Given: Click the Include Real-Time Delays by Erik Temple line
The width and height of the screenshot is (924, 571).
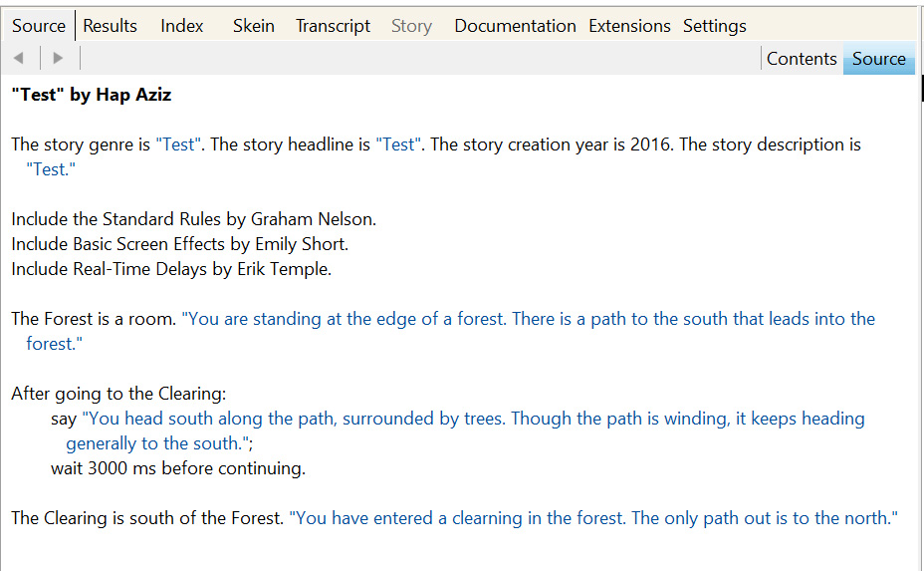Looking at the screenshot, I should (171, 269).
